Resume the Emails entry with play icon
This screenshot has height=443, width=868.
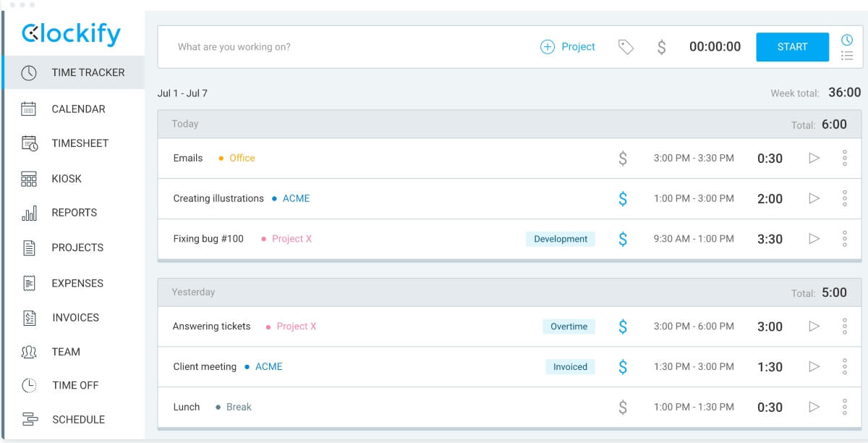[x=814, y=158]
